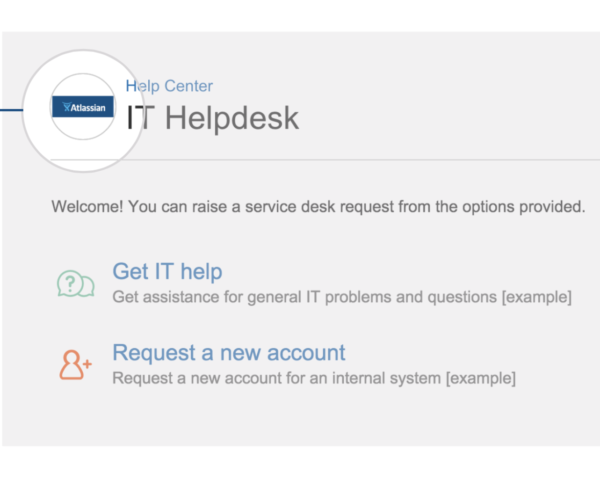Click the Atlassian mark left of the wordmark
Viewport: 600px width, 480px height.
[67, 107]
